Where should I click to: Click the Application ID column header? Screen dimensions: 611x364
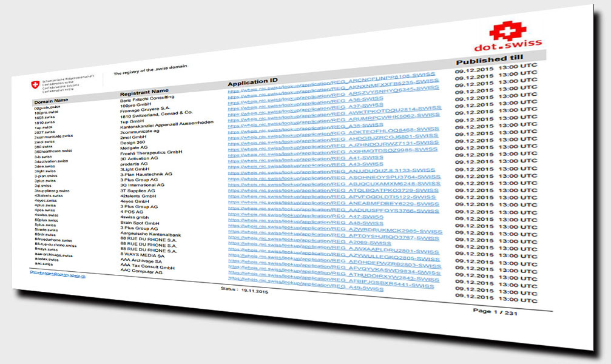tap(252, 81)
